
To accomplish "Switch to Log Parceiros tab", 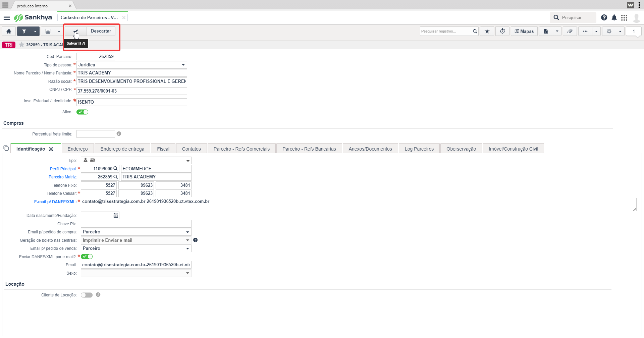I will pos(419,149).
